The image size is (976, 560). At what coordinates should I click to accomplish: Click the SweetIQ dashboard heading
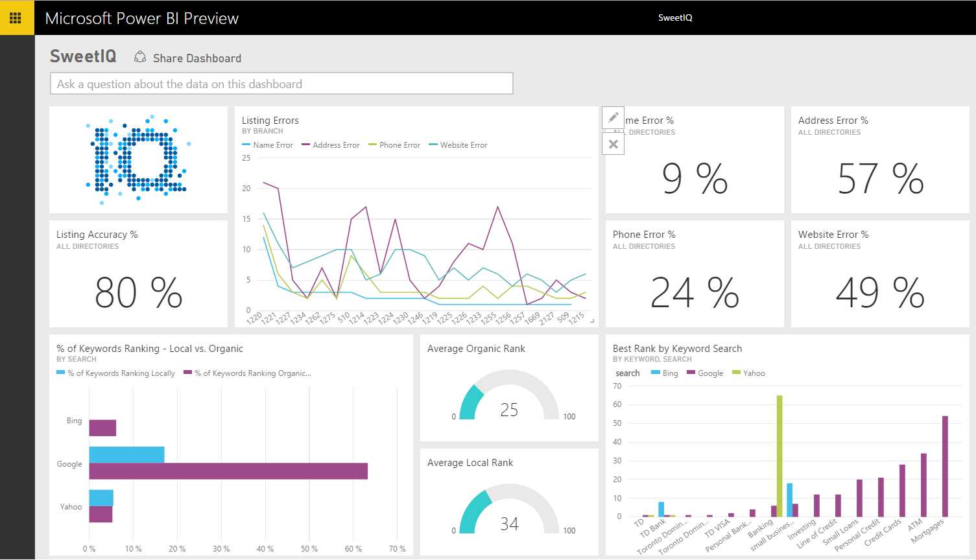coord(83,56)
